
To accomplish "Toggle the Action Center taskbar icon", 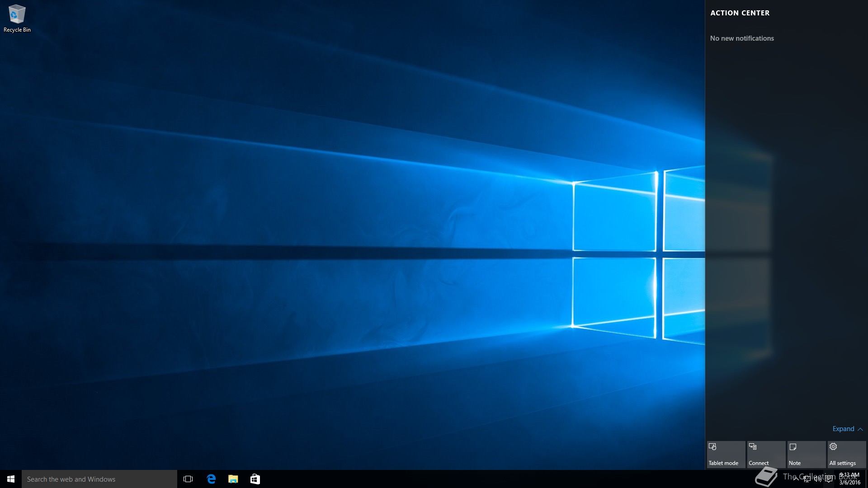I will click(x=829, y=479).
